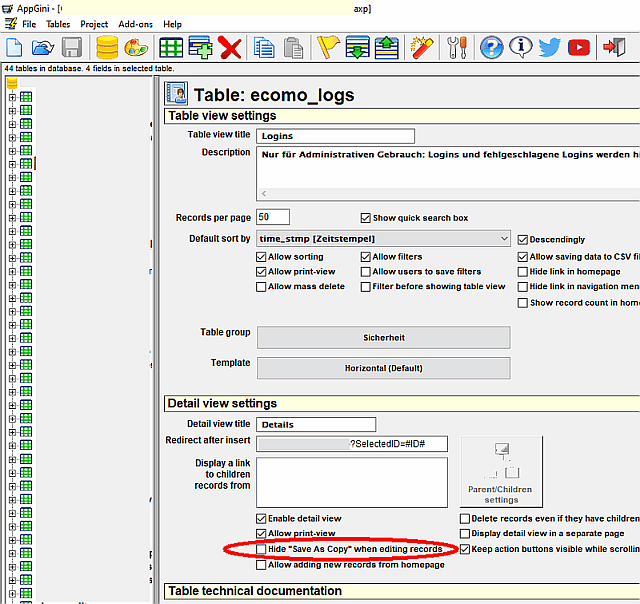Toggle Keep action buttons visible while scrolling
The height and width of the screenshot is (604, 640).
pyautogui.click(x=464, y=549)
